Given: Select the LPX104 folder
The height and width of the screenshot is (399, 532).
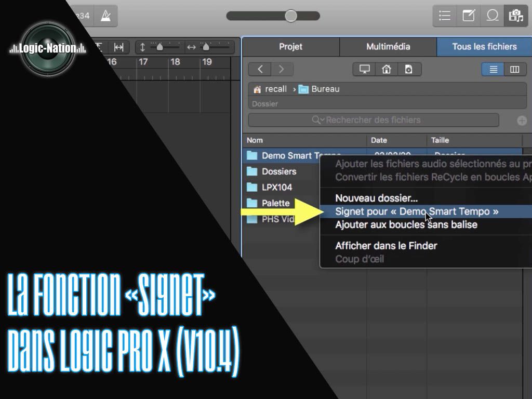Looking at the screenshot, I should [x=277, y=187].
